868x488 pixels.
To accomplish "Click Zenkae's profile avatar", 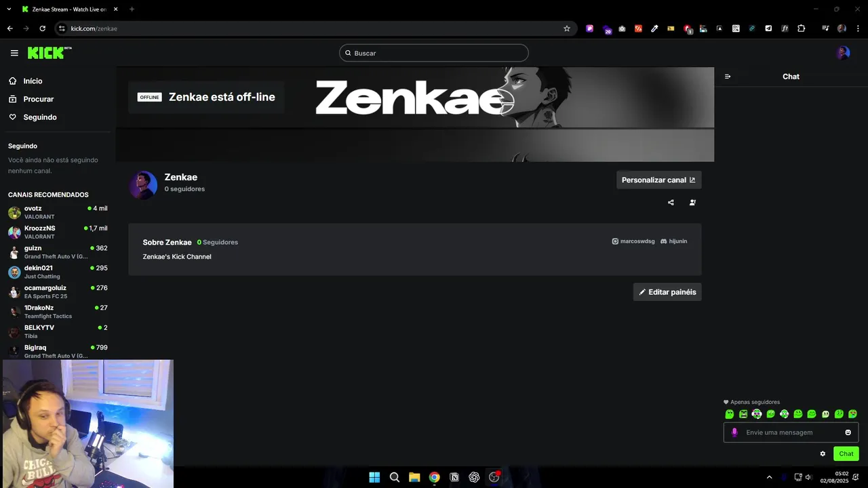I will coord(143,185).
